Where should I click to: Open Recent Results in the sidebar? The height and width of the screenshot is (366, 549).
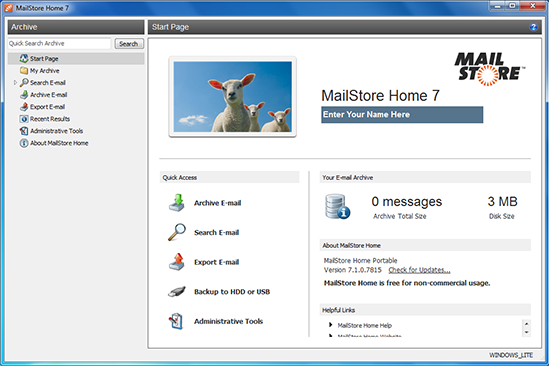point(50,119)
